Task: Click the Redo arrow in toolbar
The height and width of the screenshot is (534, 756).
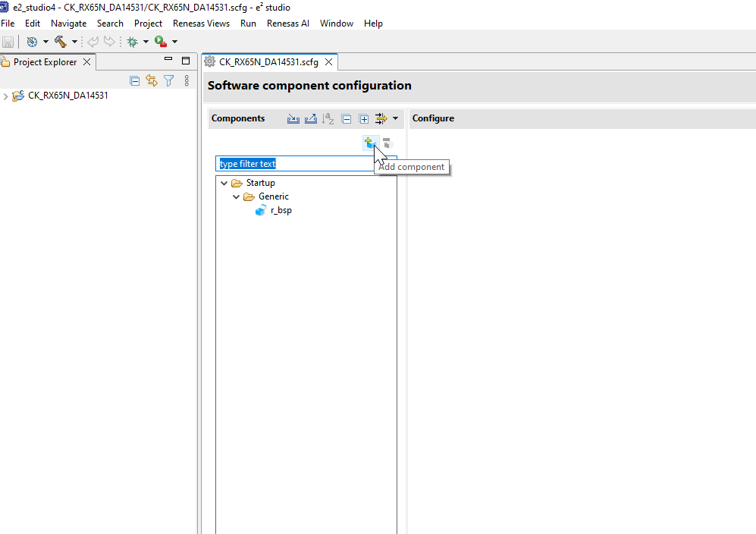Action: (109, 42)
